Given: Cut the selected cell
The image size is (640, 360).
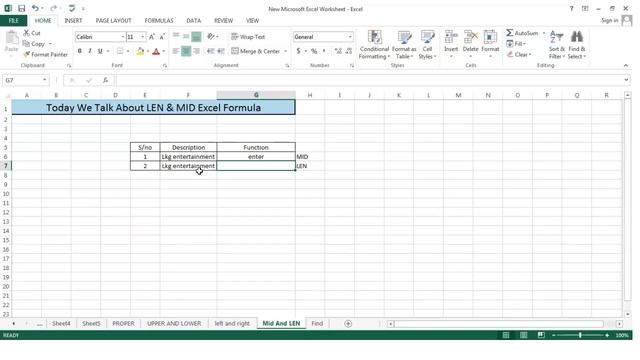Looking at the screenshot, I should pyautogui.click(x=32, y=33).
